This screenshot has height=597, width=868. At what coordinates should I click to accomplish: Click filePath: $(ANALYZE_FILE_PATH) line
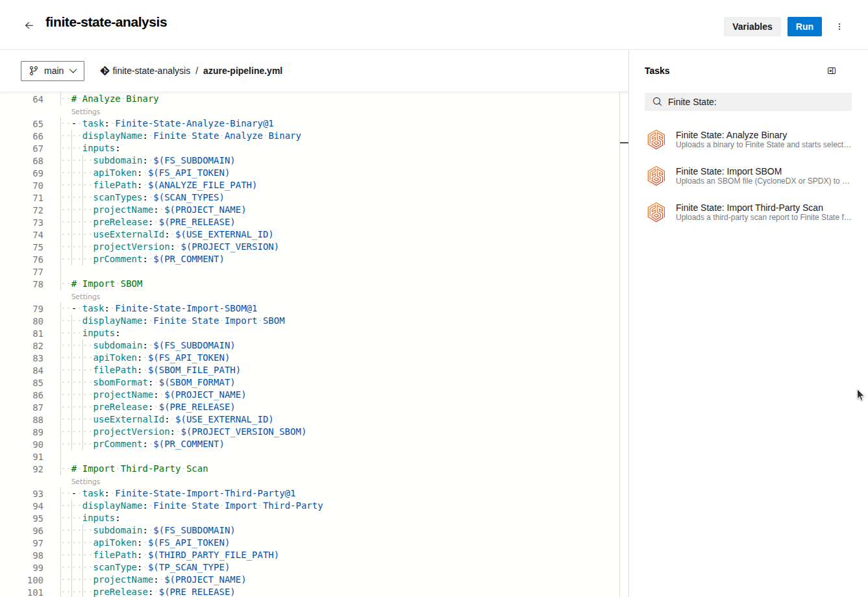[x=175, y=186]
